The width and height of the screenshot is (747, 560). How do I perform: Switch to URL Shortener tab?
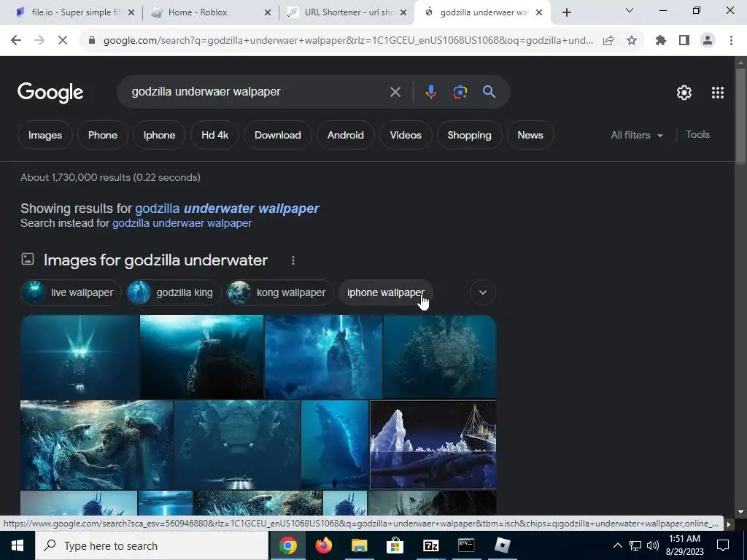click(347, 12)
